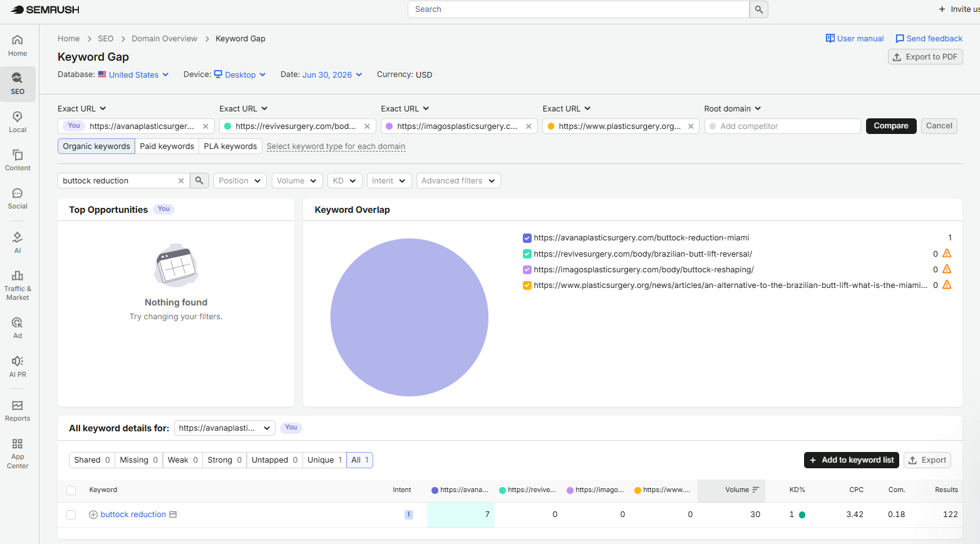Open the Volume filter dropdown
980x544 pixels.
coord(297,181)
